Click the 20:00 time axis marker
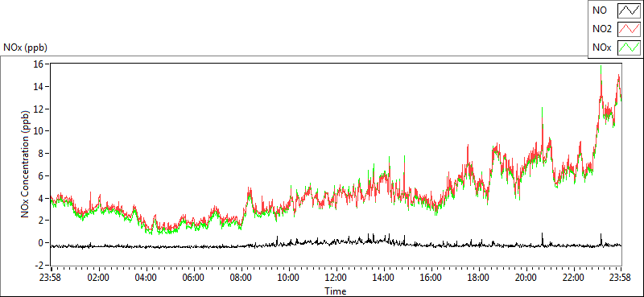This screenshot has height=297, width=644. pos(526,277)
